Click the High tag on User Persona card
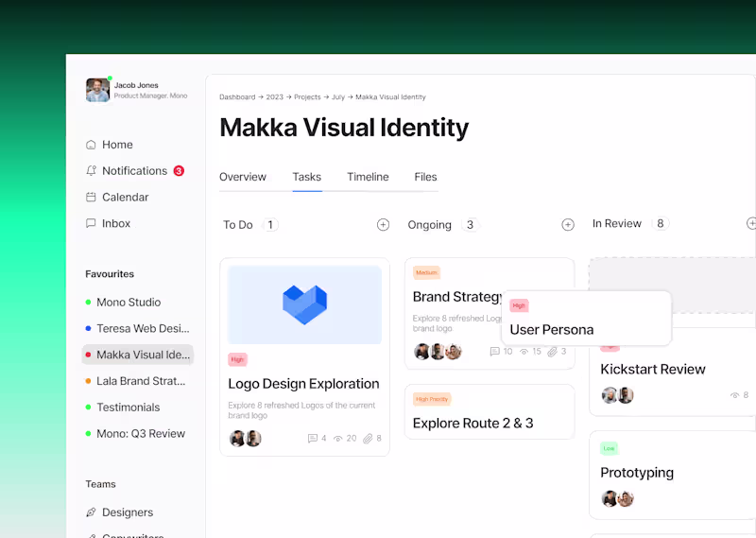Viewport: 756px width, 538px height. tap(519, 305)
